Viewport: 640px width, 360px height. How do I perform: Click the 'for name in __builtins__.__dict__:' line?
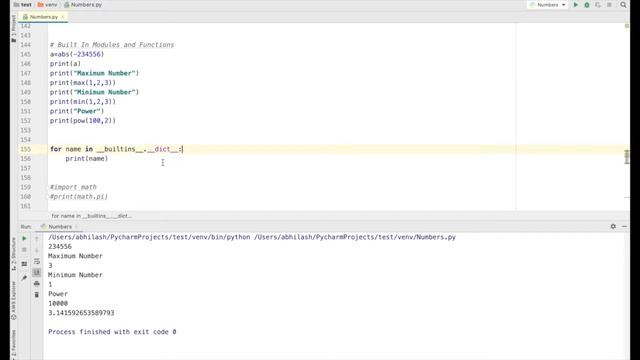116,149
